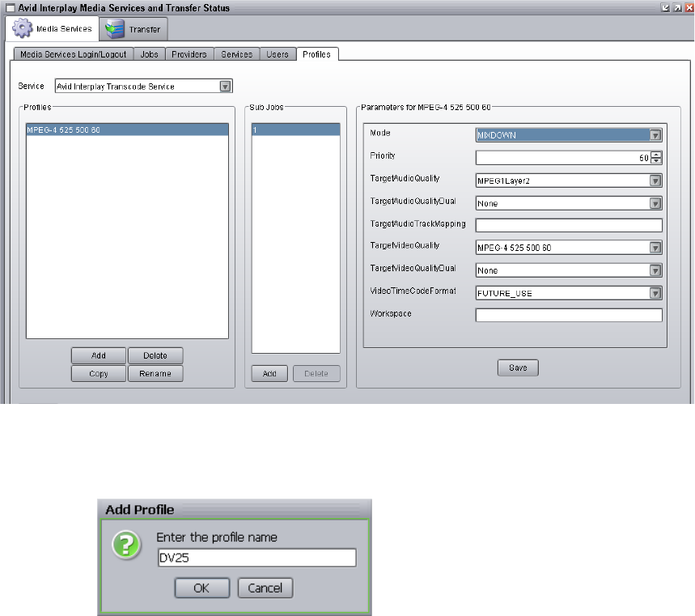Click the Copy profile button
The width and height of the screenshot is (695, 616).
coord(99,374)
